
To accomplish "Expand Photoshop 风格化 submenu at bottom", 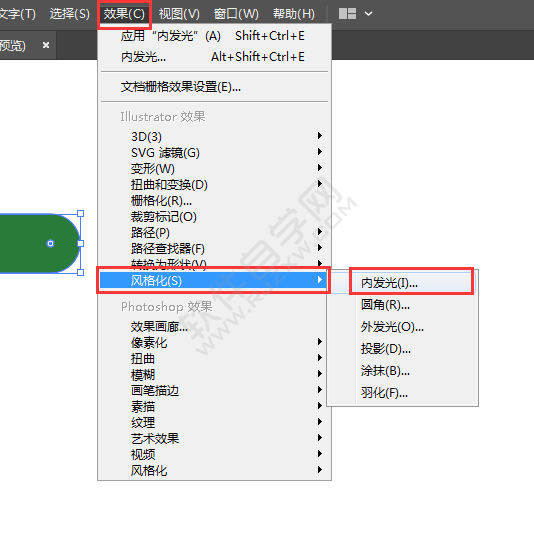I will pyautogui.click(x=215, y=470).
